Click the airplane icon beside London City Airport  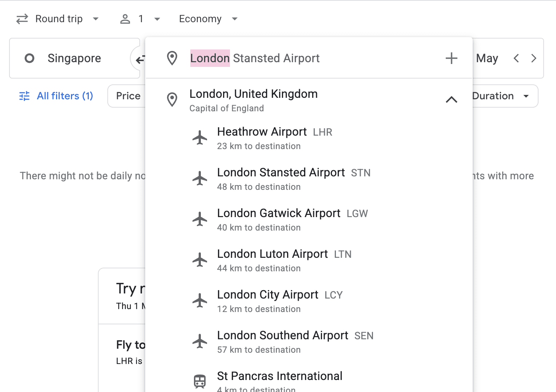pyautogui.click(x=200, y=301)
